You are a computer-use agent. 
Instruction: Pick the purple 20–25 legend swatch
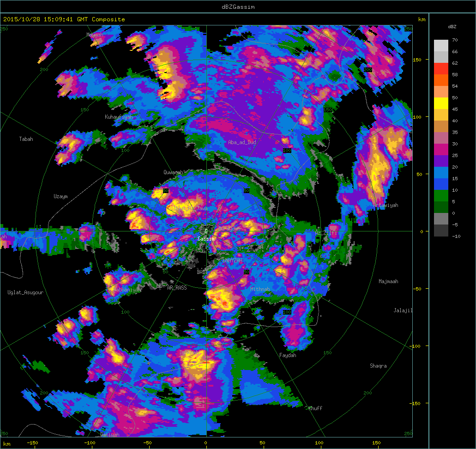pyautogui.click(x=441, y=161)
